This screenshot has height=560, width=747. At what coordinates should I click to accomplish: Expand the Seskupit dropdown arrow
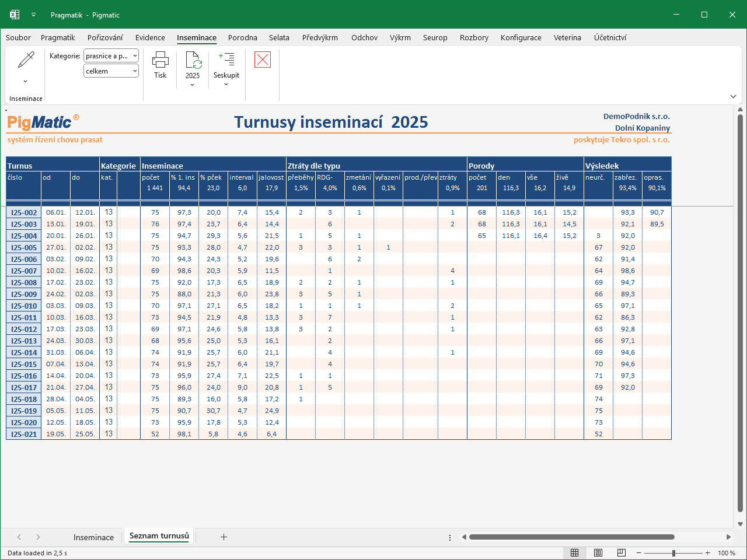226,85
